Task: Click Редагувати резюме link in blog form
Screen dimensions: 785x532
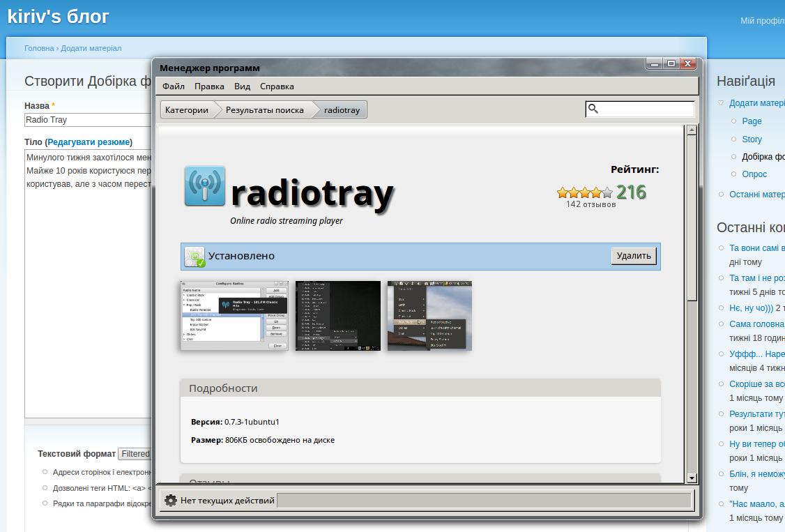Action: click(89, 142)
